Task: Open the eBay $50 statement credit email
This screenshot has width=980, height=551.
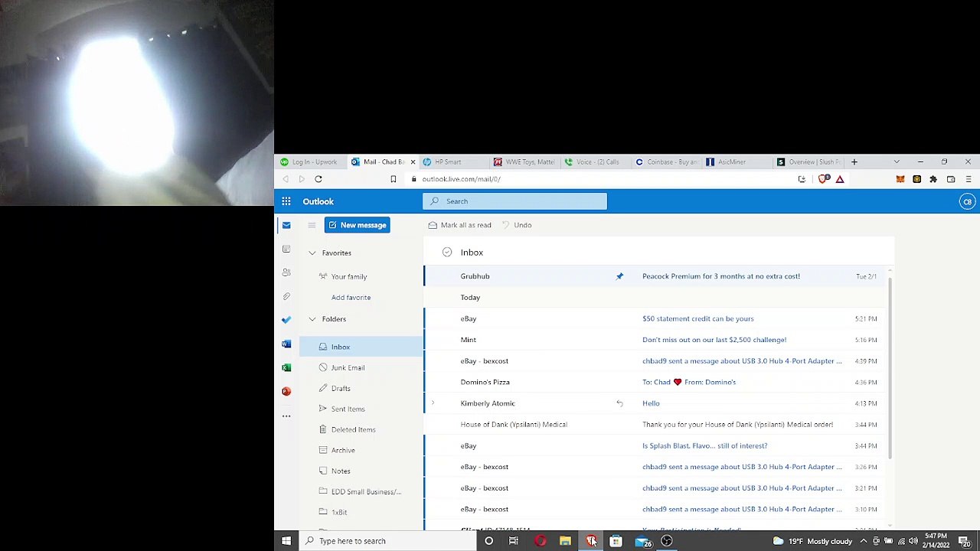Action: tap(656, 318)
